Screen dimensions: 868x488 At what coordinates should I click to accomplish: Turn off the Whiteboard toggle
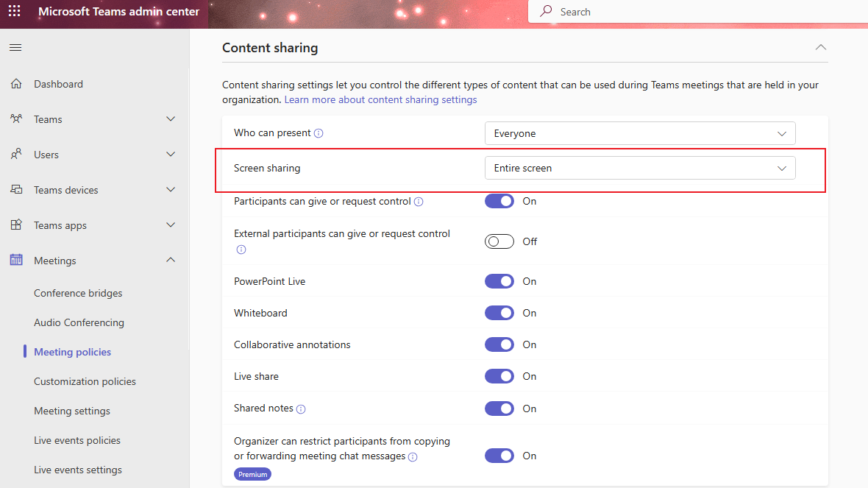point(499,312)
